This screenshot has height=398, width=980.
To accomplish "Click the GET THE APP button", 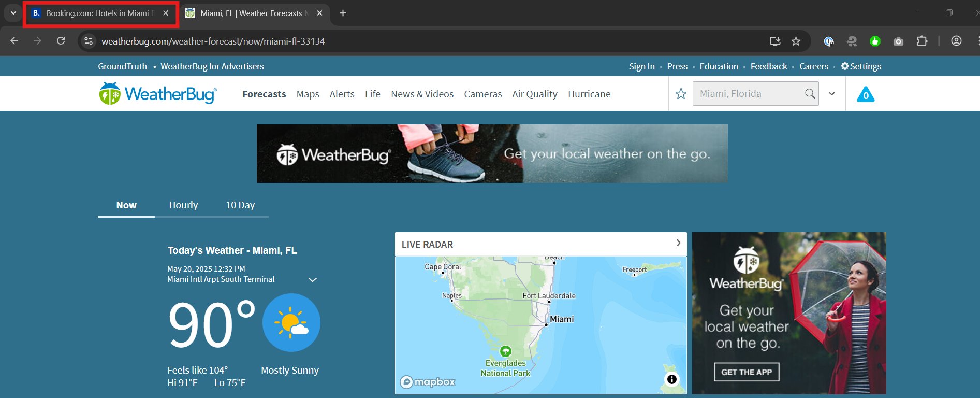I will pyautogui.click(x=747, y=372).
